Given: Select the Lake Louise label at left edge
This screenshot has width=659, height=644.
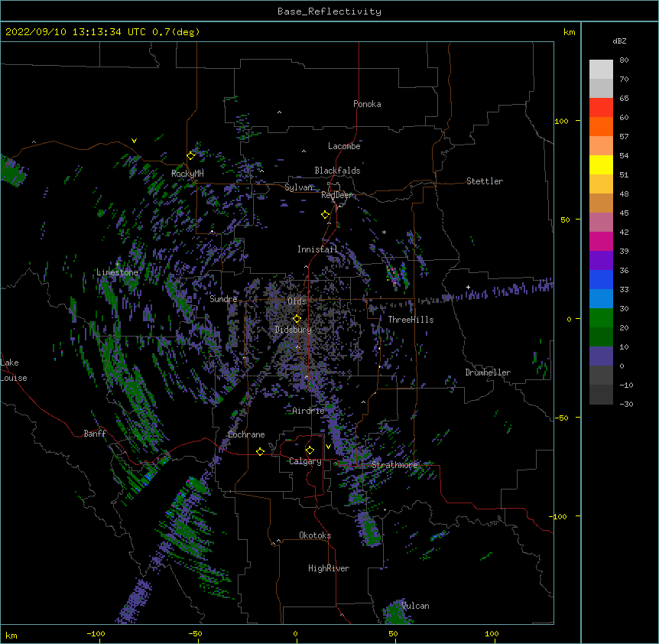Looking at the screenshot, I should 14,370.
